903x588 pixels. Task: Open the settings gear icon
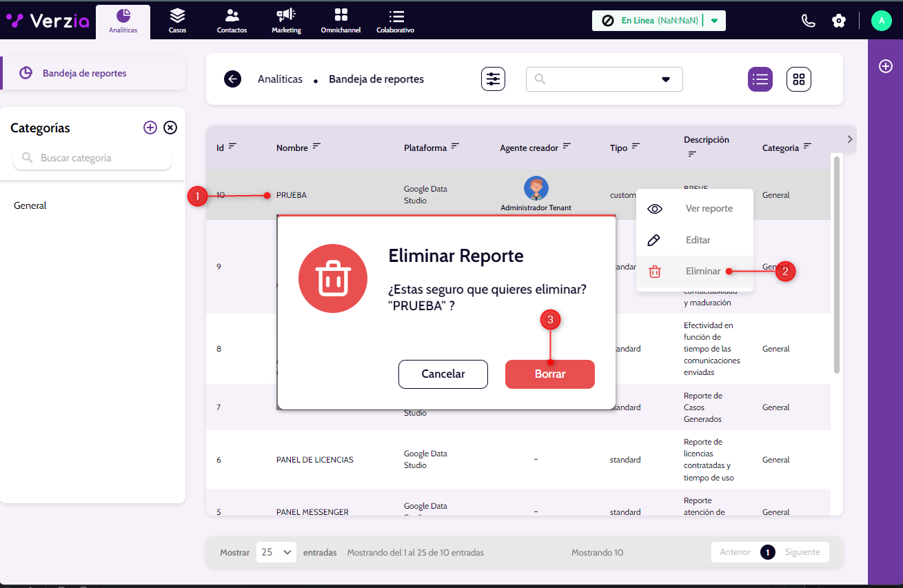pos(838,21)
